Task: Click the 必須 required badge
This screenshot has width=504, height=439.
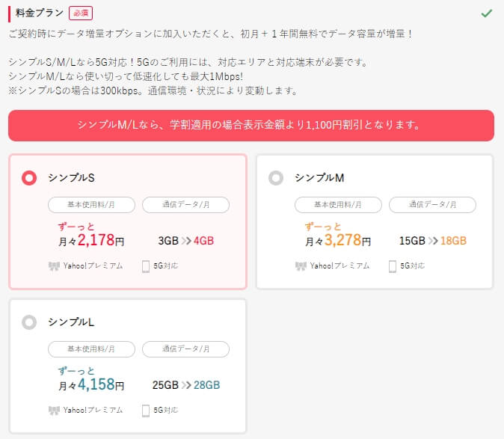Action: coord(81,13)
